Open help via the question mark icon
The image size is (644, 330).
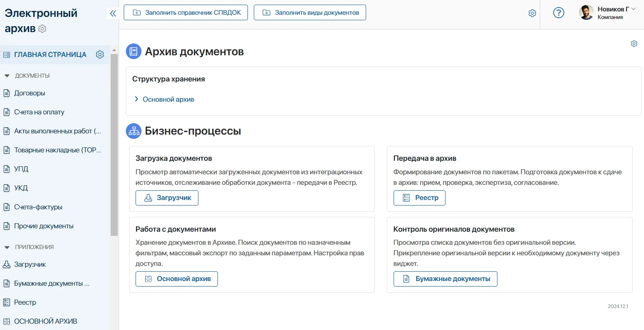[x=559, y=13]
